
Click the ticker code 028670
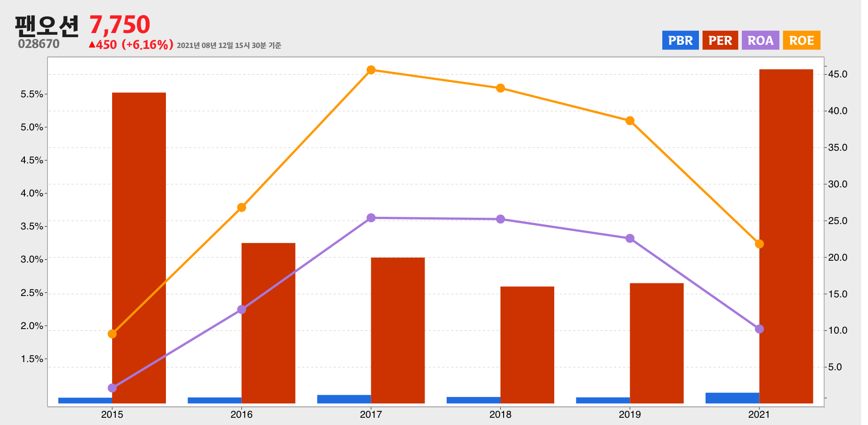39,44
